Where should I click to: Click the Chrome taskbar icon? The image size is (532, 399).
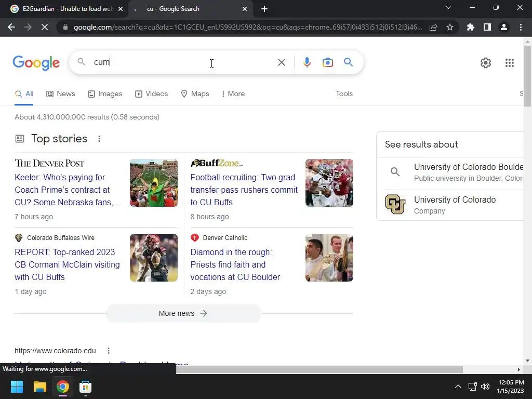[x=63, y=387]
